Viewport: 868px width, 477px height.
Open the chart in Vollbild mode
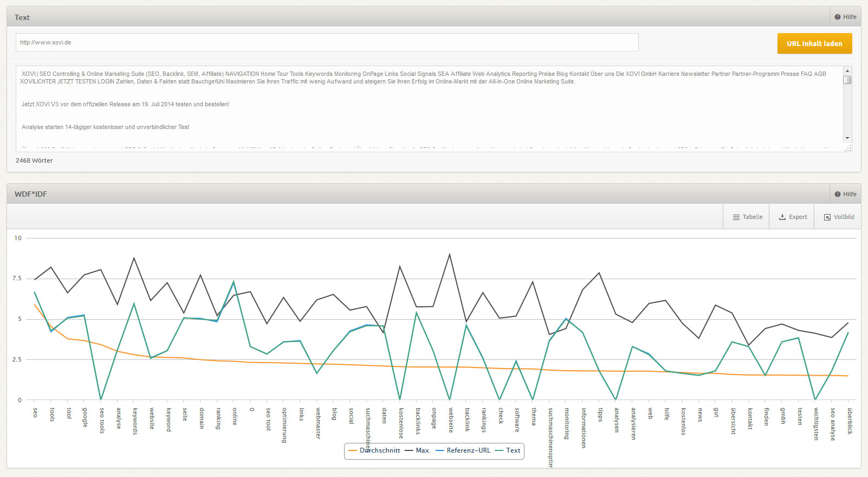point(839,217)
